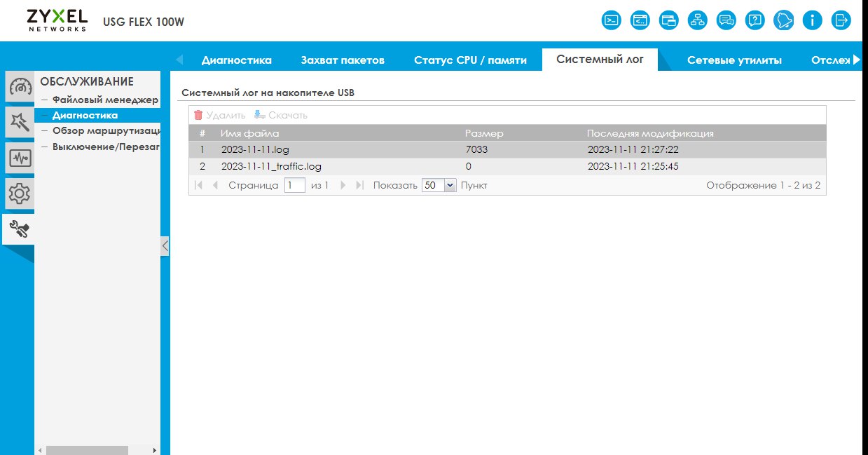Click the ОБСЛУЖИВАНИЕ sidebar heading
This screenshot has height=455, width=868.
click(87, 82)
